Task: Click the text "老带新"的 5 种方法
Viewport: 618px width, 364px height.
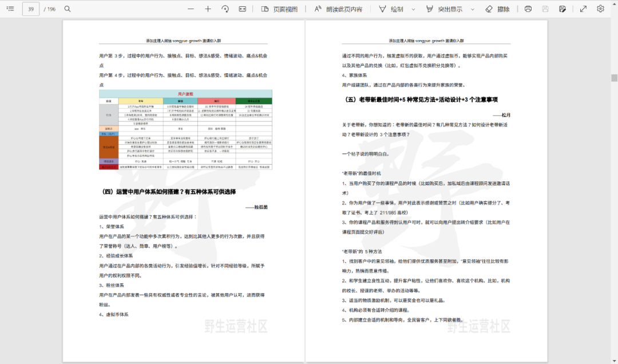Action: pos(362,252)
